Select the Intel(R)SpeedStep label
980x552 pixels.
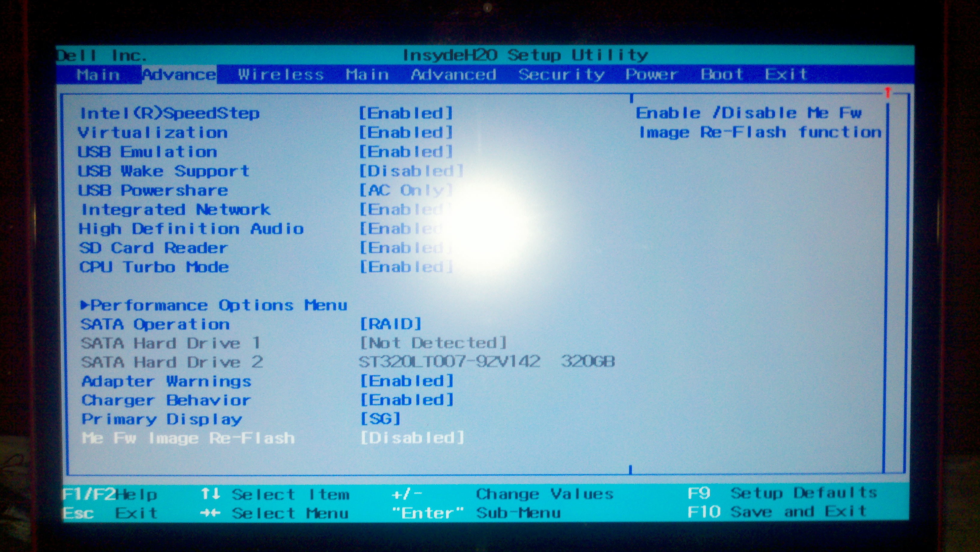point(170,113)
